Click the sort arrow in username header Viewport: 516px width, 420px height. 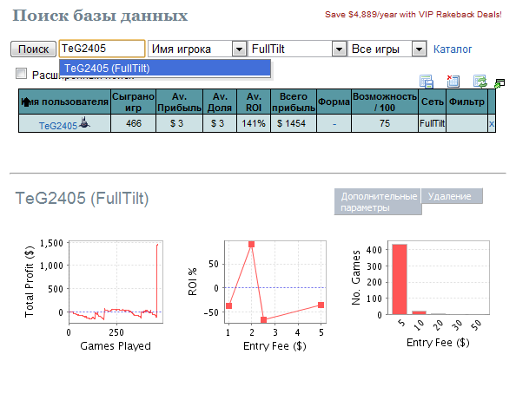[26, 102]
